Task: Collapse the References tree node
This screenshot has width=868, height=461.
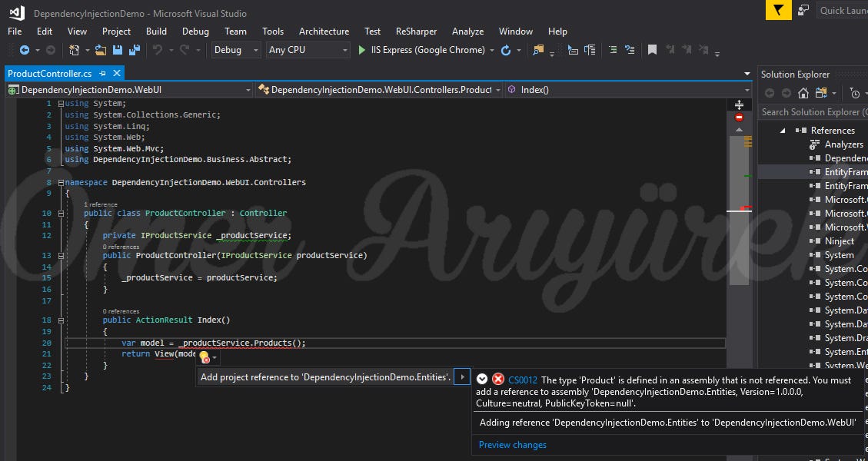Action: [783, 131]
